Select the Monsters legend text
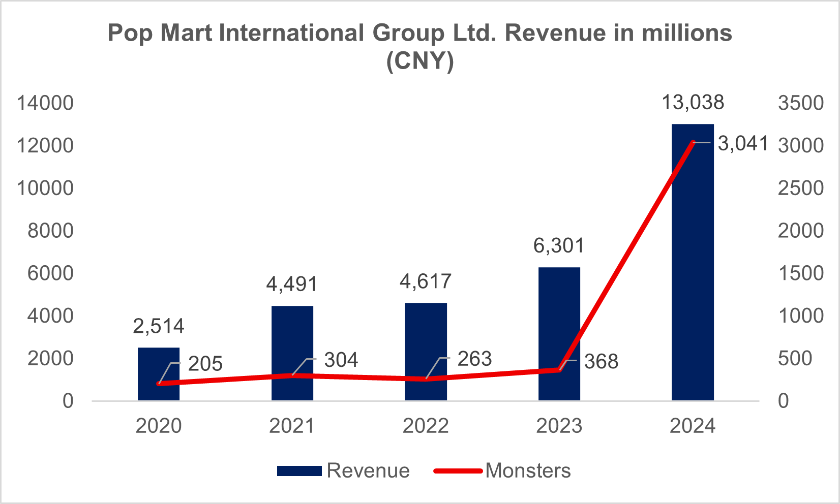The height and width of the screenshot is (504, 840). 528,471
